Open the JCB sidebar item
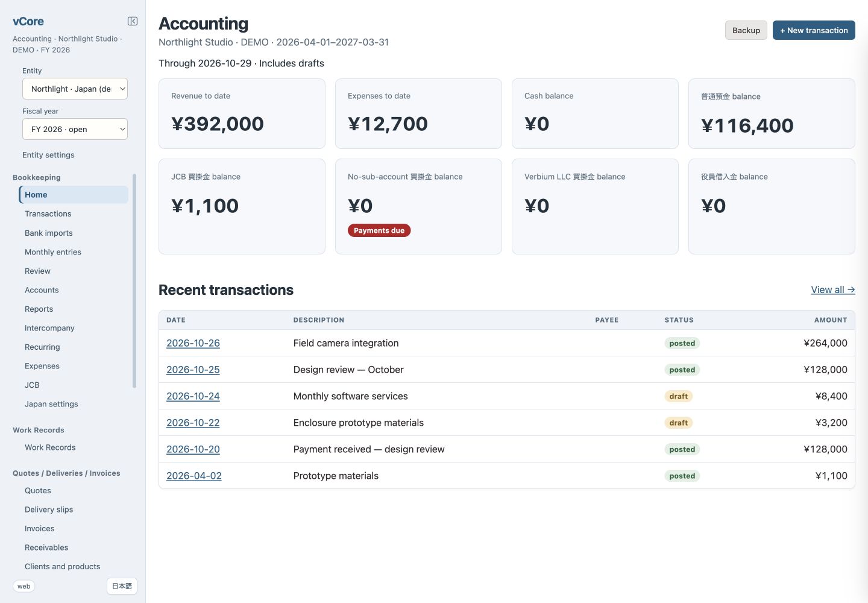Screen dimensions: 868x603 32,385
